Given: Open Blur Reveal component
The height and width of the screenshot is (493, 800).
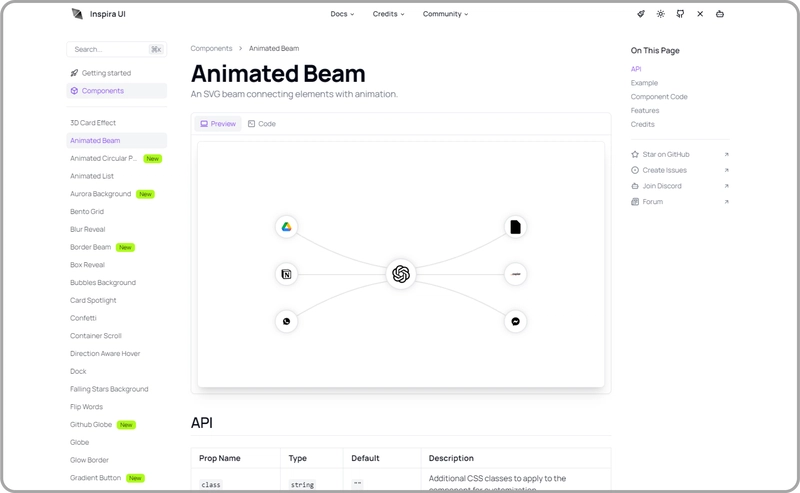Looking at the screenshot, I should click(x=87, y=229).
